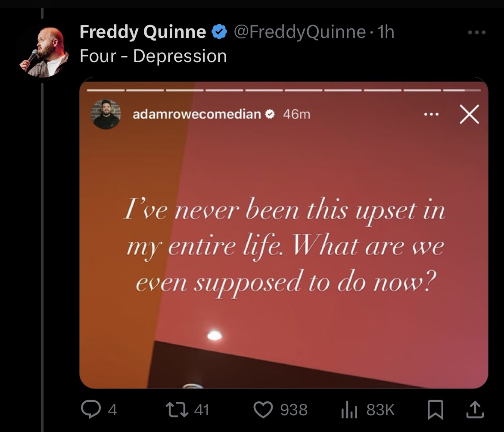
Task: Open the story's three-dot options
Action: [431, 114]
